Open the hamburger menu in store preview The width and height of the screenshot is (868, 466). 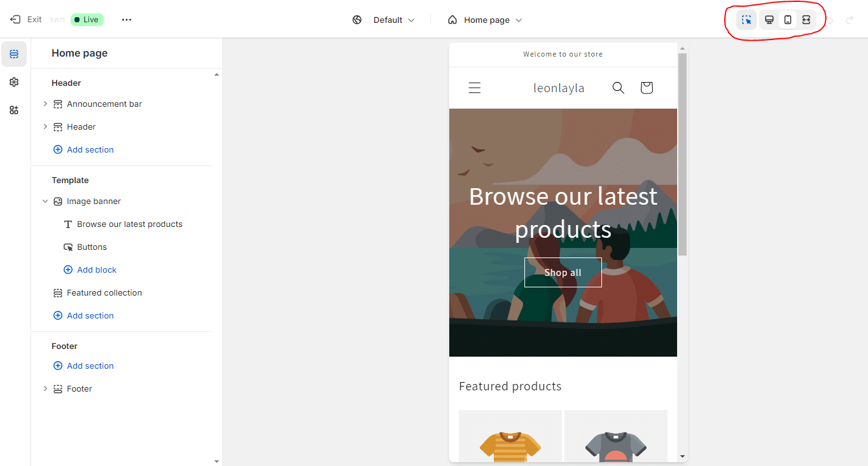coord(475,88)
